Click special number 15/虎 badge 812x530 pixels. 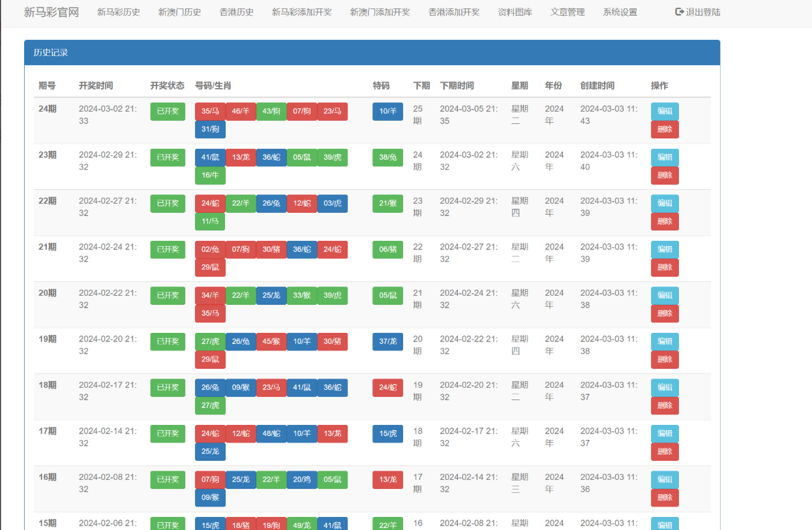(x=388, y=433)
